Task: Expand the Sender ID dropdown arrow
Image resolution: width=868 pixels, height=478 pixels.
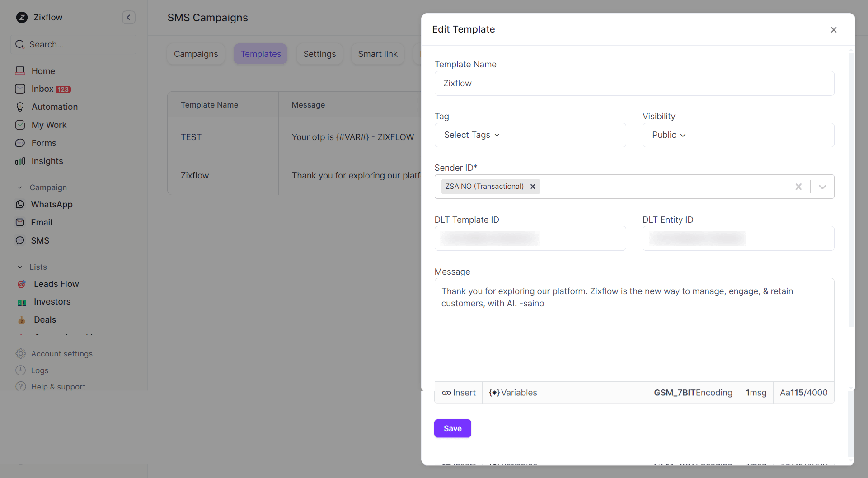Action: click(822, 187)
